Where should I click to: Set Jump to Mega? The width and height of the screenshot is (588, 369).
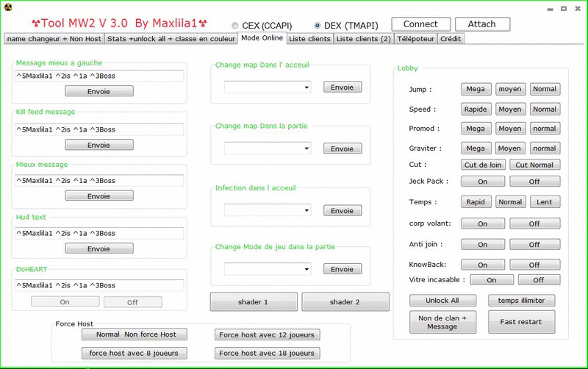coord(476,89)
